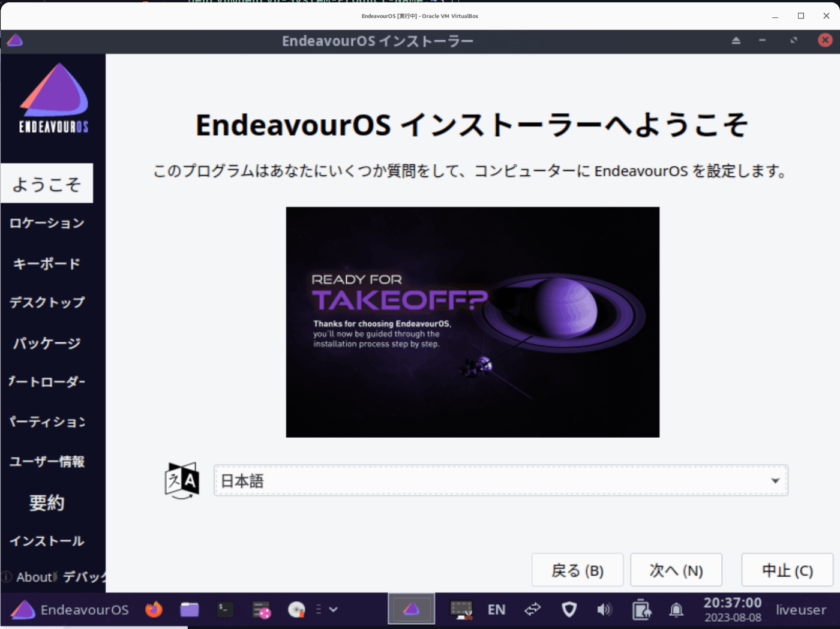This screenshot has height=629, width=840.
Task: Minimize the installer window inside the VM
Action: (763, 41)
